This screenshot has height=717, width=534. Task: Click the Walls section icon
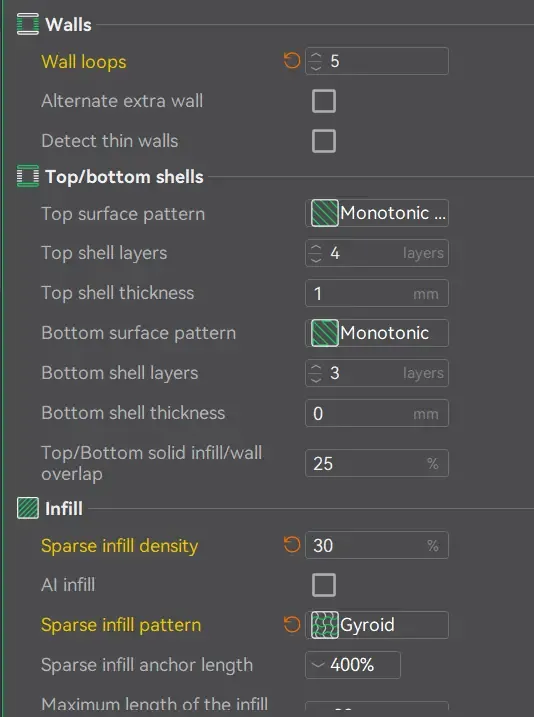pos(28,24)
